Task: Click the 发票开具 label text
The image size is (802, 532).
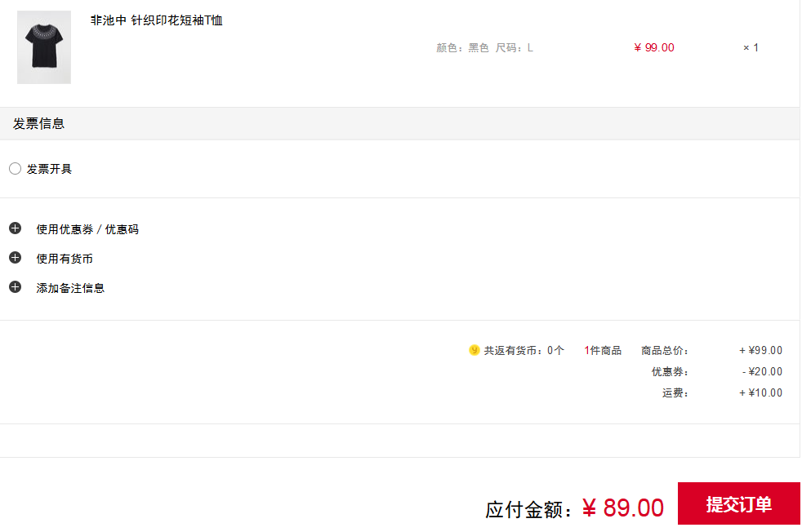Action: 49,169
